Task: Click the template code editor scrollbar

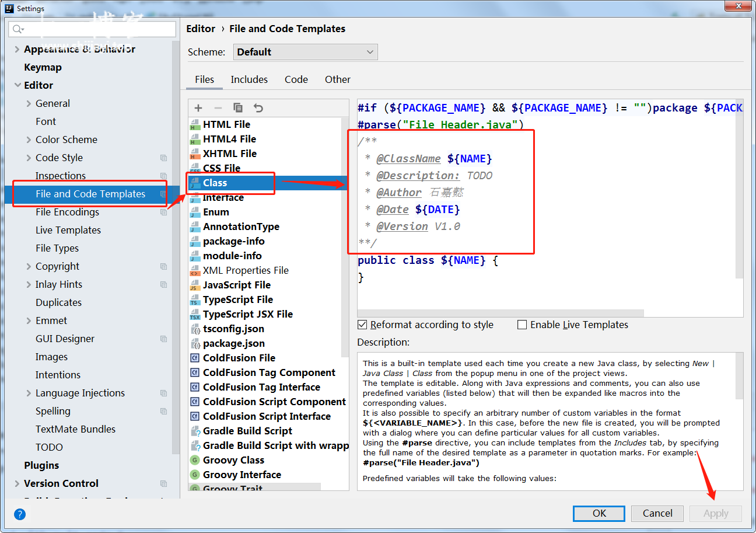Action: click(739, 190)
